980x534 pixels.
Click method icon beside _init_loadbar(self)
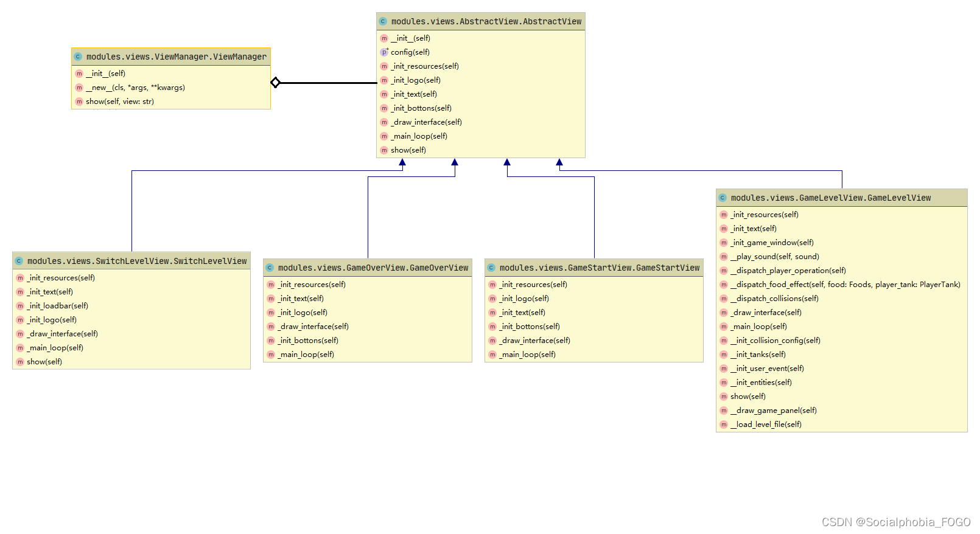[x=20, y=306]
